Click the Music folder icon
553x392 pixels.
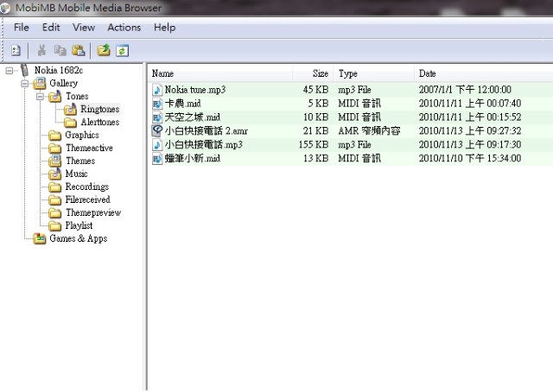click(x=54, y=174)
